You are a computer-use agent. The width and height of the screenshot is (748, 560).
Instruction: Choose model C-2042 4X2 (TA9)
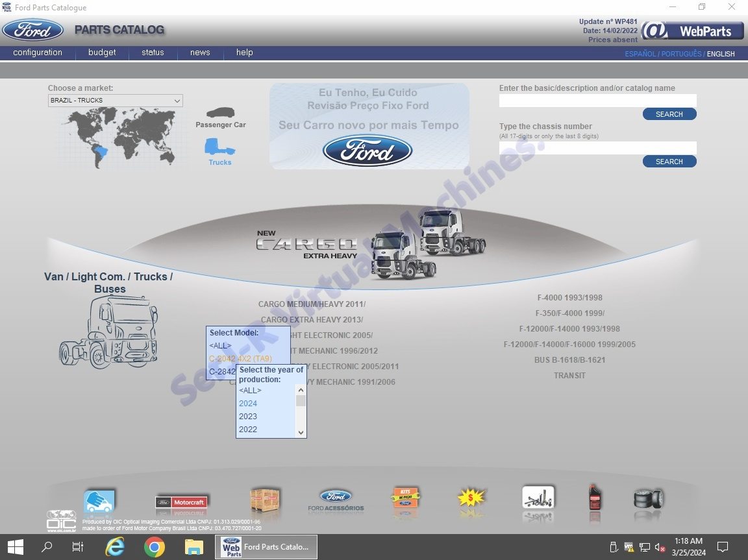240,358
